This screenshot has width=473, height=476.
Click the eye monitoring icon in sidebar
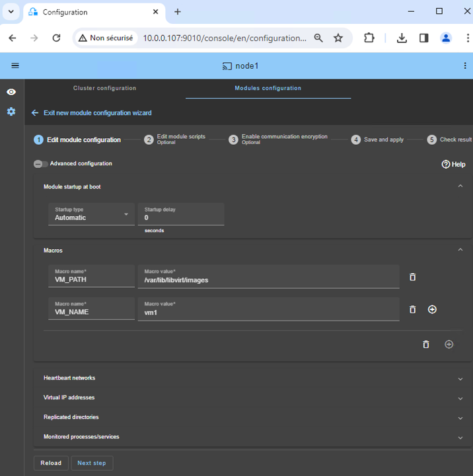coord(11,92)
